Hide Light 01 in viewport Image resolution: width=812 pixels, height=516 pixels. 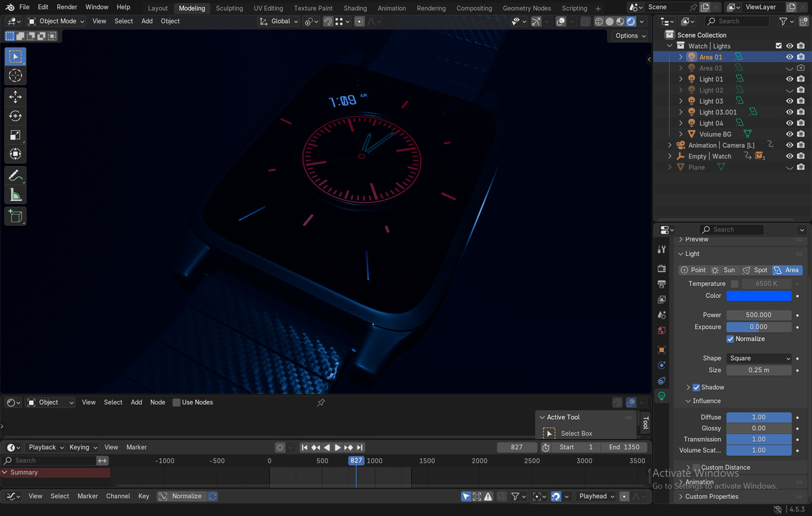pyautogui.click(x=790, y=79)
